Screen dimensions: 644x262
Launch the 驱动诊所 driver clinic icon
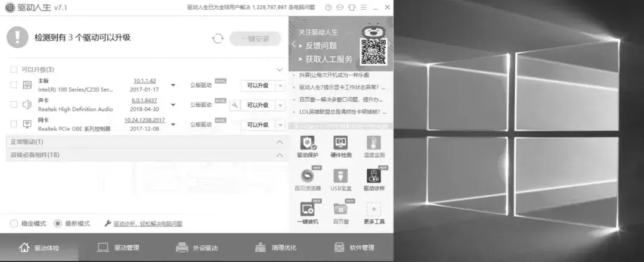374,177
